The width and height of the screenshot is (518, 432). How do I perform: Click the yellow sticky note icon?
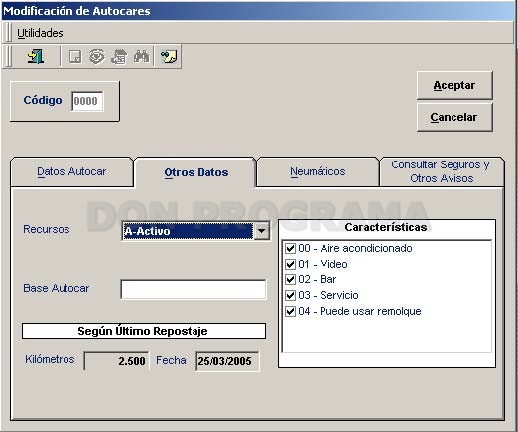point(169,56)
